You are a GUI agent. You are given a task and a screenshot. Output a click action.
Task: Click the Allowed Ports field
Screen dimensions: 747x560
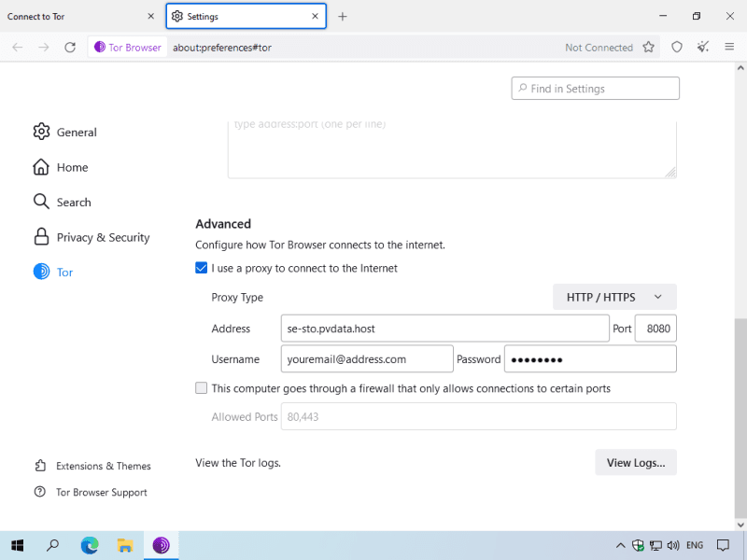point(479,416)
